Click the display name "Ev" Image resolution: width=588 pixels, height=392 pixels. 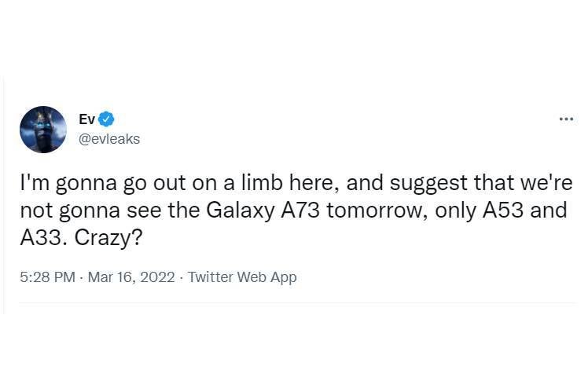[x=86, y=119]
